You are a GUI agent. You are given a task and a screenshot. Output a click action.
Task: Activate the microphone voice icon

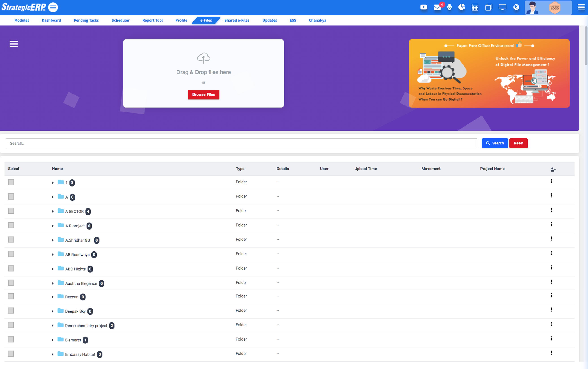(449, 7)
